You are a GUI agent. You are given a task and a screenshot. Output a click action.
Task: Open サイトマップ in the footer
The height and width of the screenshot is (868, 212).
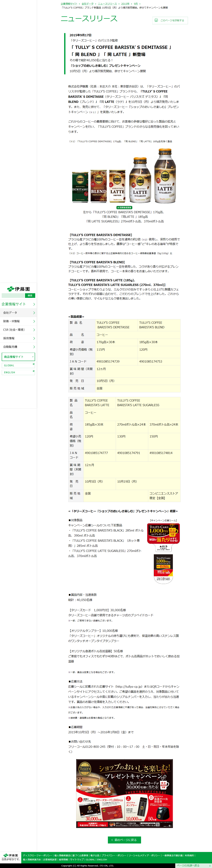coord(77,859)
